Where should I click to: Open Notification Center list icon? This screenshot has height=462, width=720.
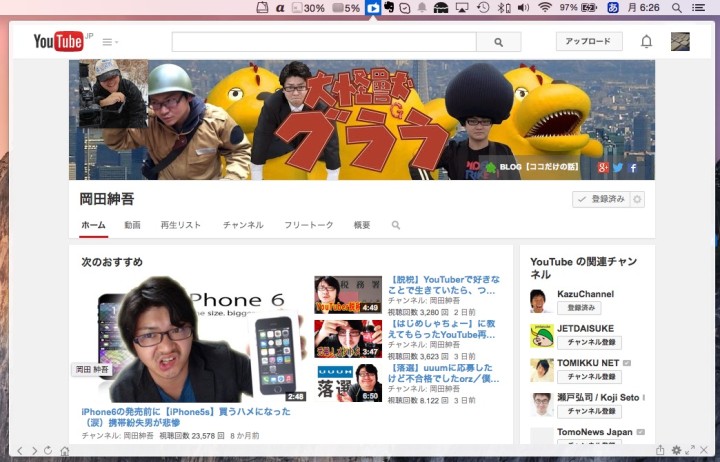[x=699, y=8]
